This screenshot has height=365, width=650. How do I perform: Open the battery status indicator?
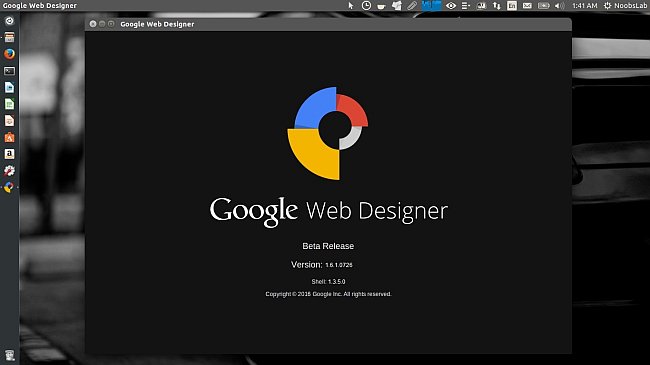(543, 5)
